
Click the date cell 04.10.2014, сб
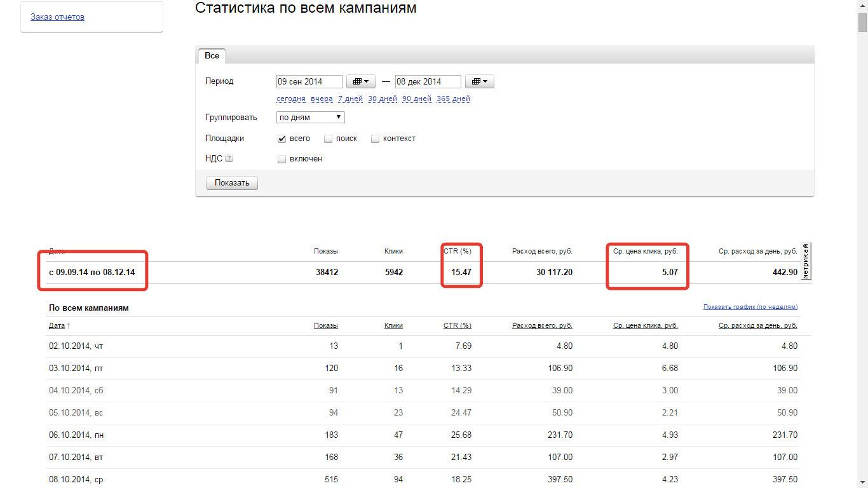click(x=76, y=391)
